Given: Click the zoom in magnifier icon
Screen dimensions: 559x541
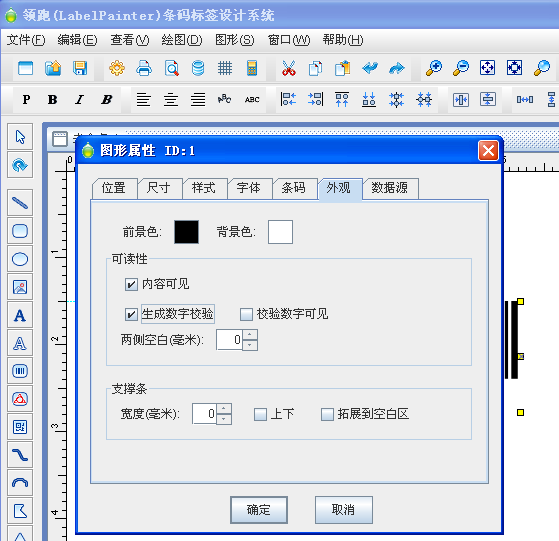Looking at the screenshot, I should (x=434, y=68).
